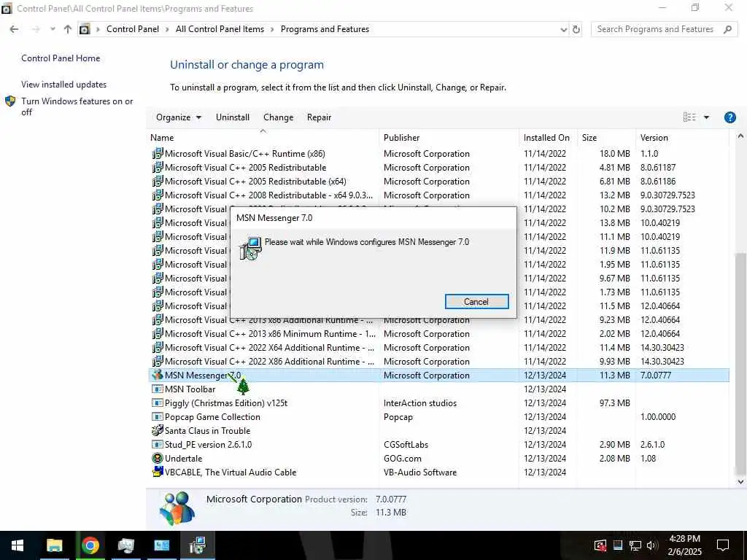
Task: Click All Control Panel Items breadcrumb
Action: point(220,29)
